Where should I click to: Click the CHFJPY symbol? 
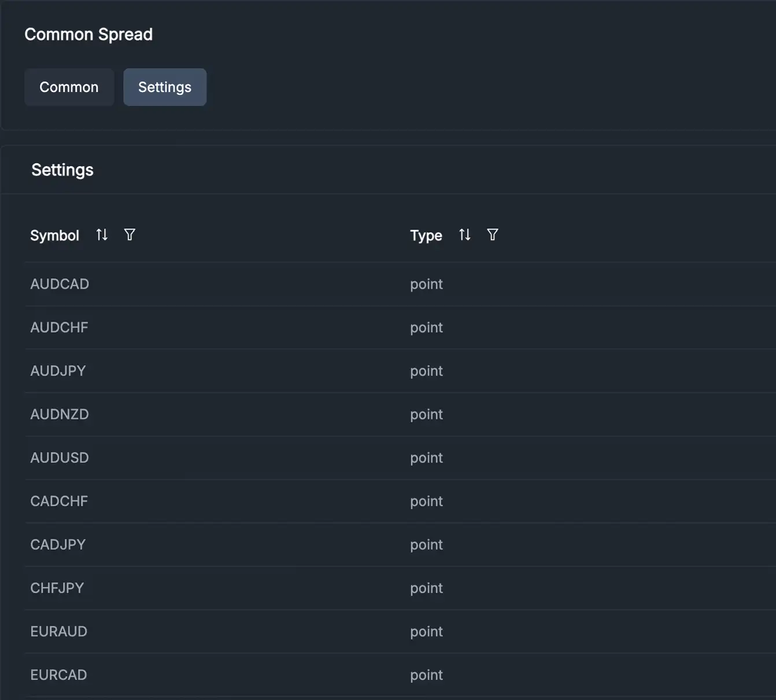[57, 588]
